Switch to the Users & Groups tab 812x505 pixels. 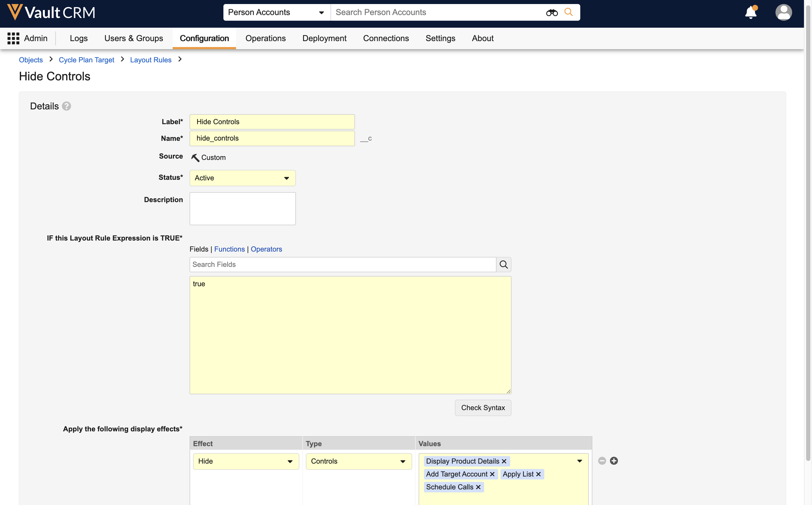click(133, 38)
